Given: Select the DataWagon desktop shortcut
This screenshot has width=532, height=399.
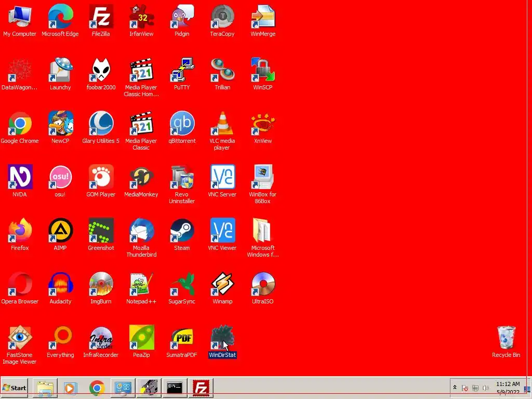Looking at the screenshot, I should pos(20,70).
